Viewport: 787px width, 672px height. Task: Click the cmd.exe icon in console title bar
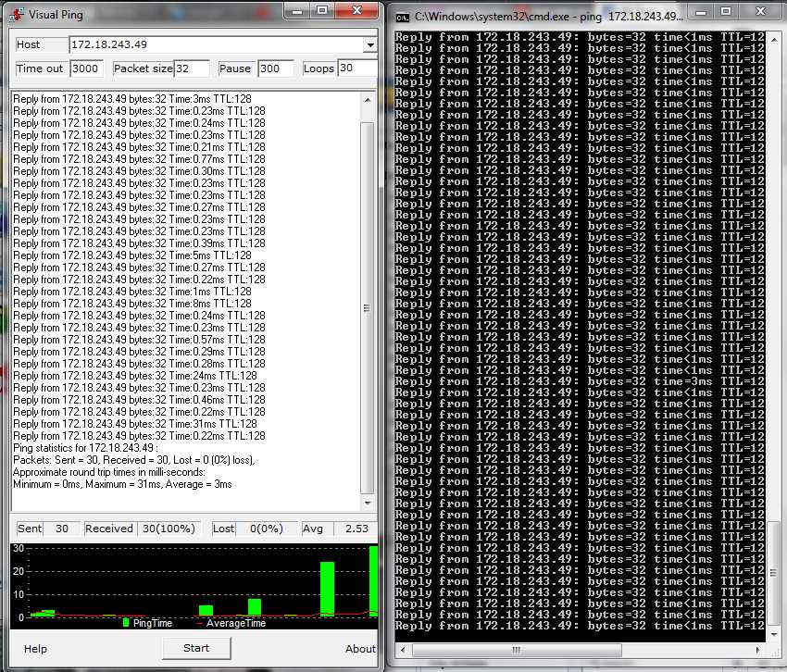tap(403, 18)
